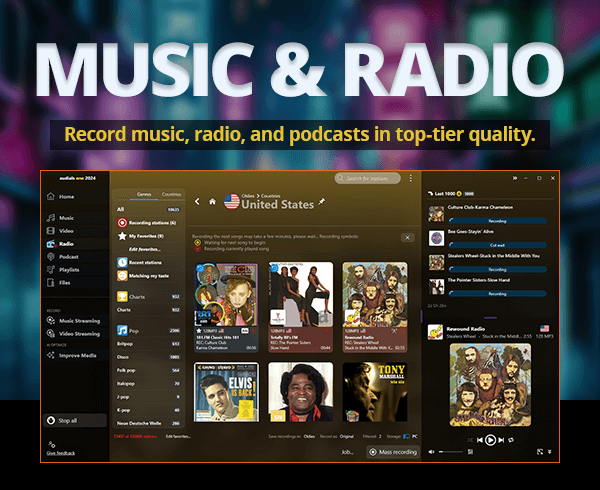Select Neue Deutsche Welle genre
The image size is (600, 490).
tap(148, 423)
